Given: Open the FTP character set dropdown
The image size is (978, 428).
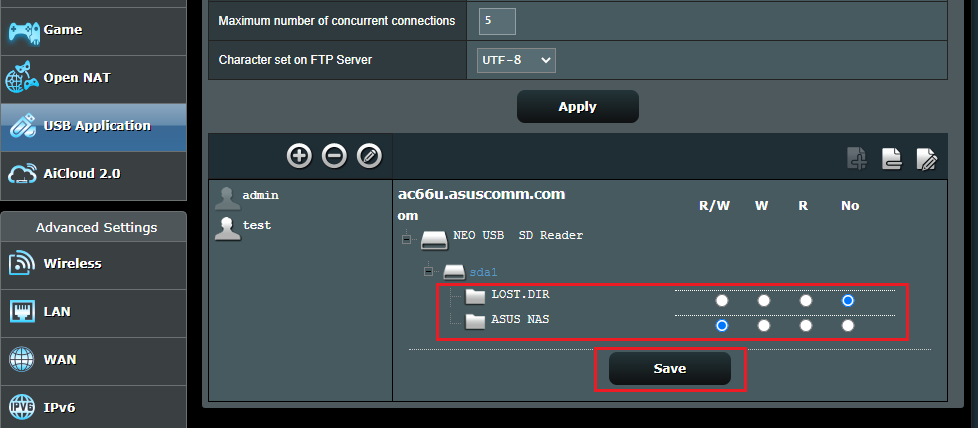Looking at the screenshot, I should (x=516, y=61).
